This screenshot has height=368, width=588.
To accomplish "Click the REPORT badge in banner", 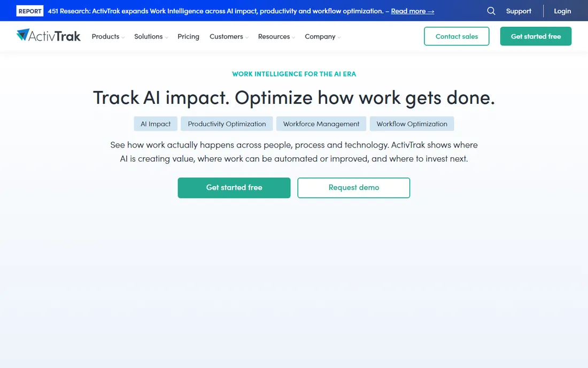I will (x=29, y=11).
